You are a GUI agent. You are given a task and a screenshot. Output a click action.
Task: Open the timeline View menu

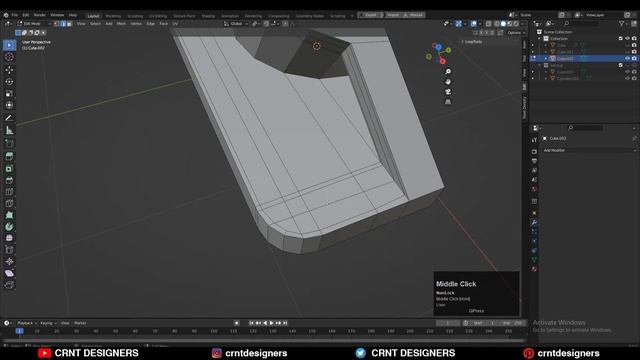(x=65, y=323)
